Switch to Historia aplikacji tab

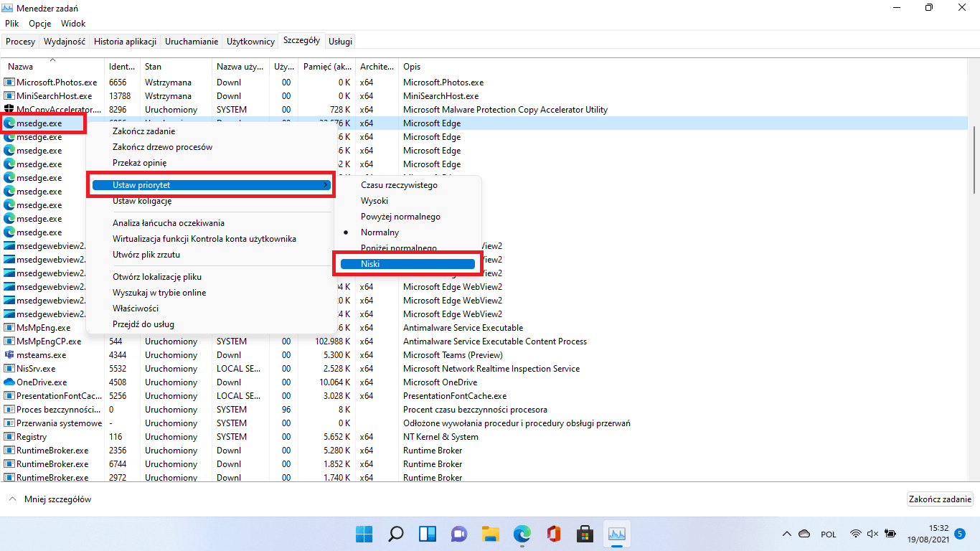[x=125, y=42]
